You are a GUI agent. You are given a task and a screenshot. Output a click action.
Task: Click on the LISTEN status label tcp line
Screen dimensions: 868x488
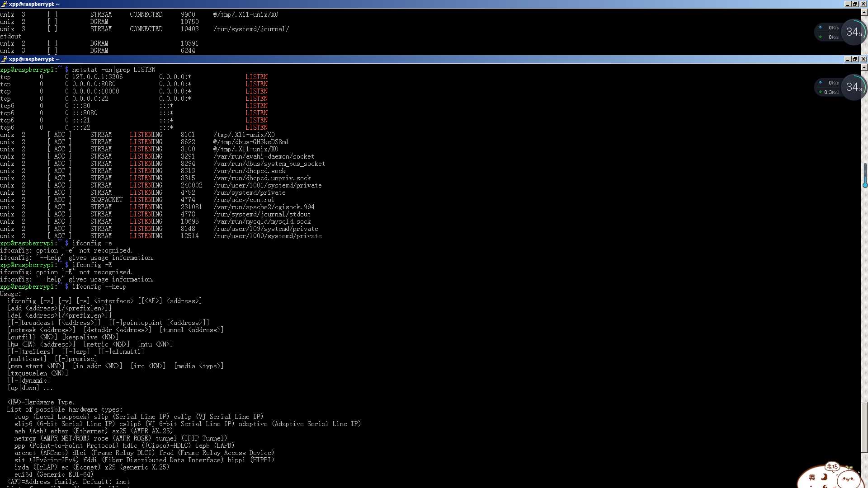[256, 77]
